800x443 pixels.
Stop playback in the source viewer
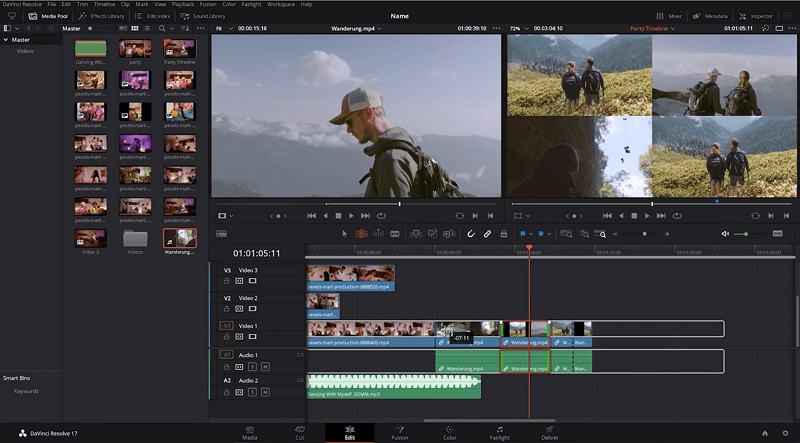click(x=338, y=216)
